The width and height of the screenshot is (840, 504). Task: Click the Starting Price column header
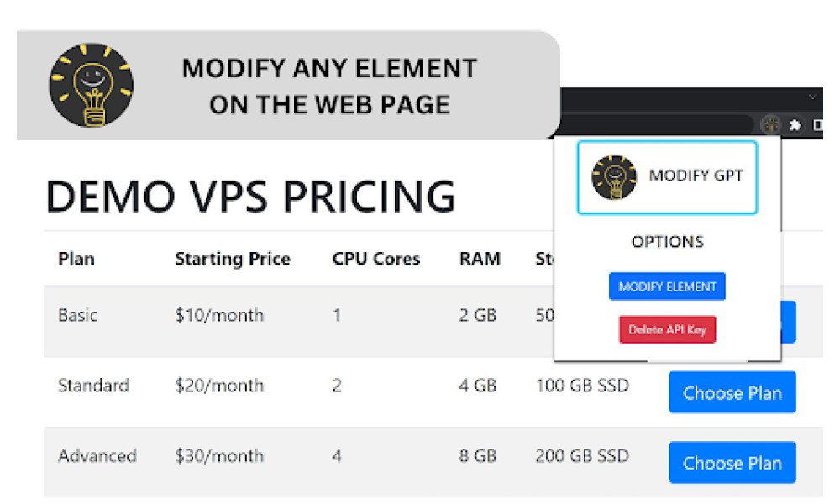tap(233, 259)
